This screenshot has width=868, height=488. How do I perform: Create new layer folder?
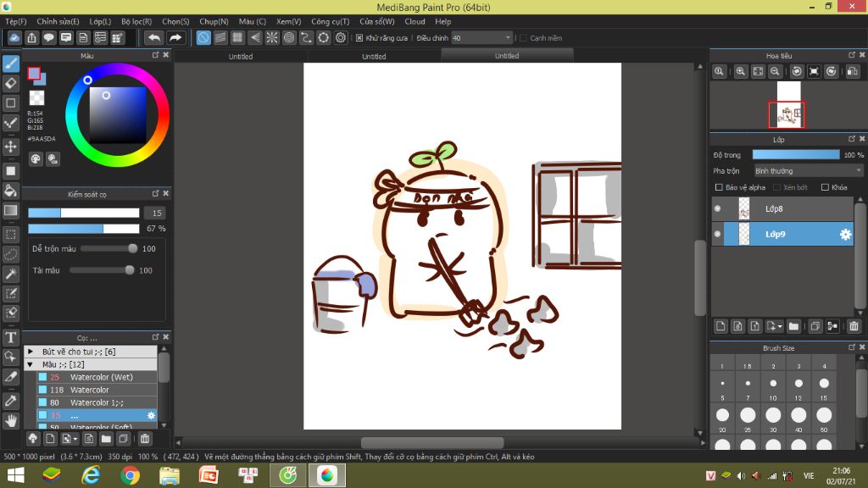coord(793,326)
